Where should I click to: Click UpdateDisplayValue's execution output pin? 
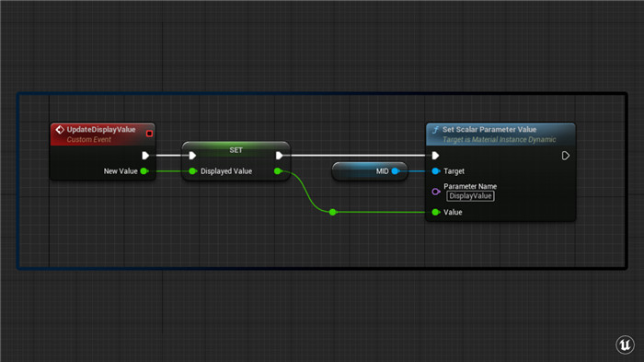(145, 156)
